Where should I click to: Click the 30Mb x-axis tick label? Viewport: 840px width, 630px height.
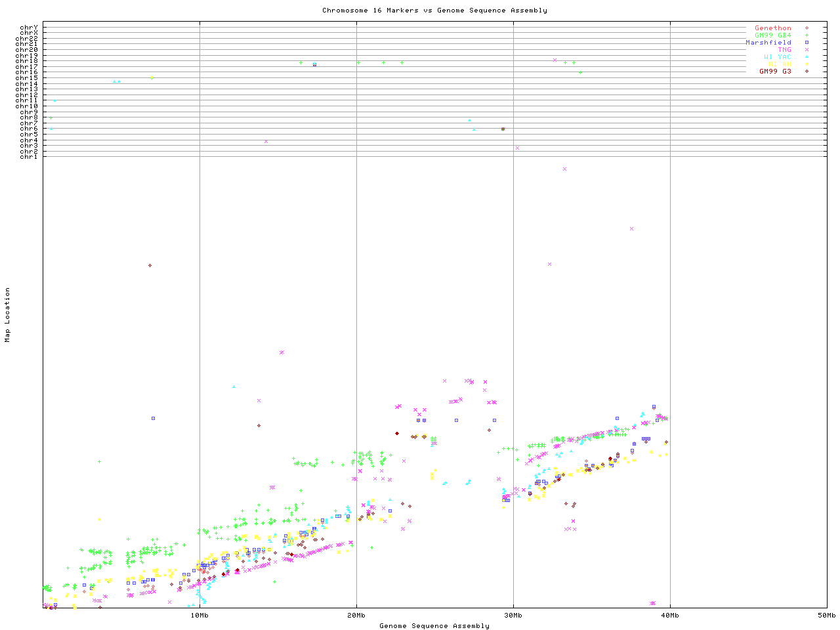pos(513,616)
